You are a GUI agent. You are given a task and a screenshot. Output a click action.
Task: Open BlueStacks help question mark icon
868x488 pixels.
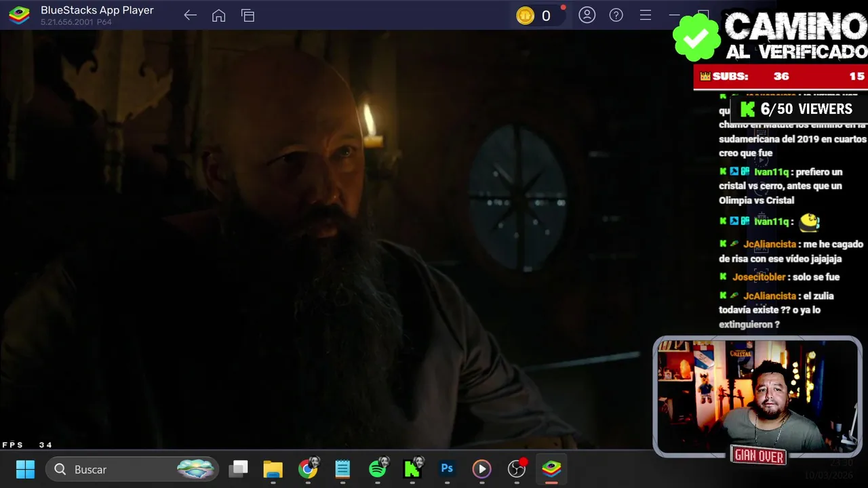coord(616,15)
